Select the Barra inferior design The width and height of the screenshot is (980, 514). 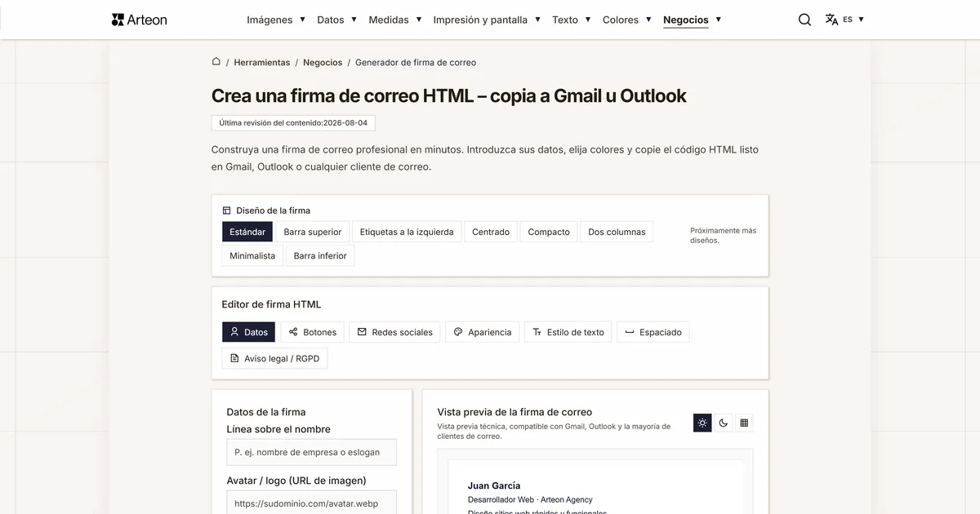click(320, 255)
